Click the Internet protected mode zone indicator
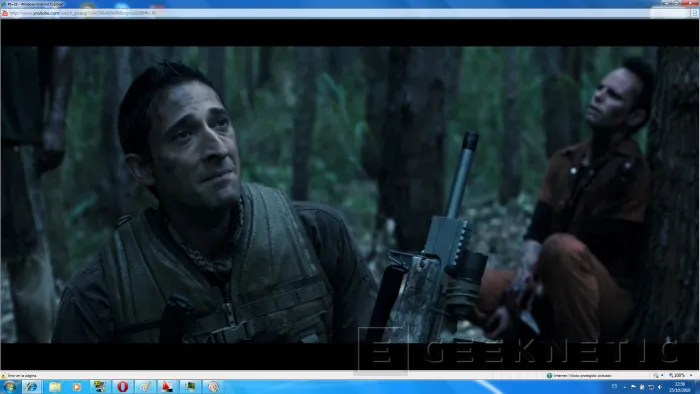This screenshot has height=394, width=700. click(x=579, y=375)
